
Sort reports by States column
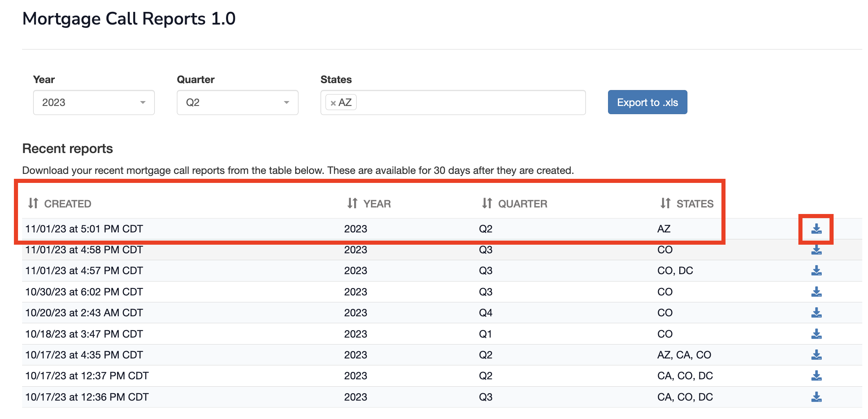pos(687,203)
